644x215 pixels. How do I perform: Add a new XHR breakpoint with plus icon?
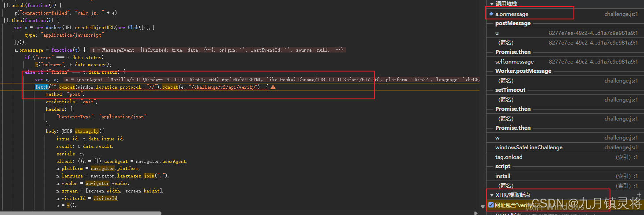click(x=639, y=195)
